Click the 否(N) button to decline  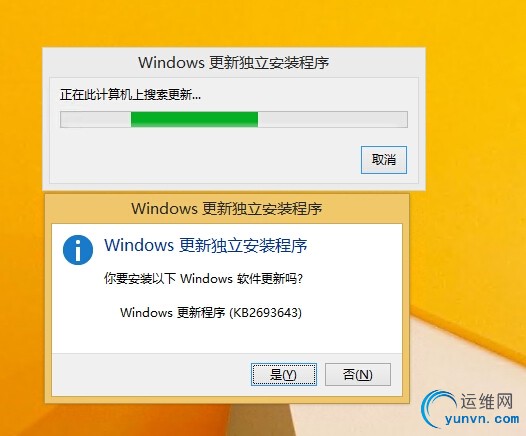(x=358, y=374)
